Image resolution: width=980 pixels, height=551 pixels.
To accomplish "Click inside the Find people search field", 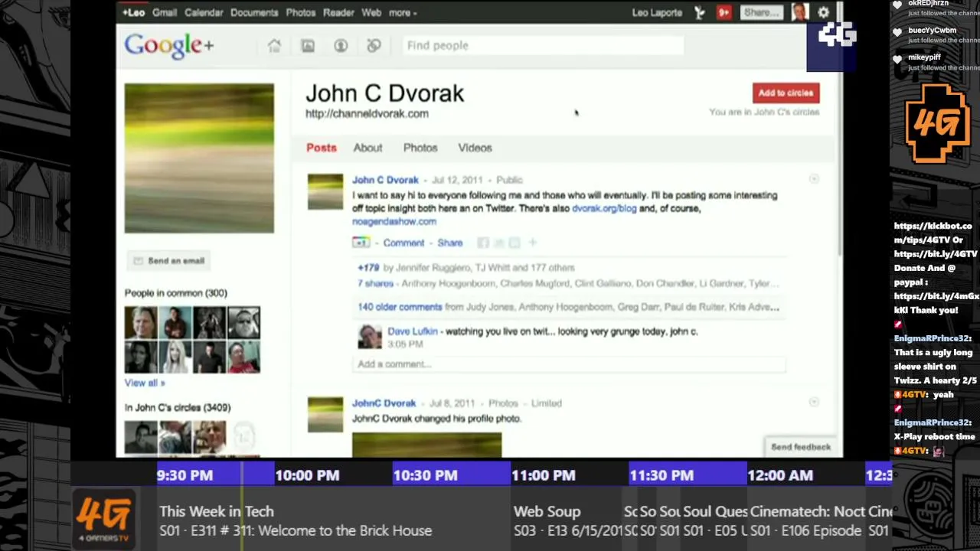I will (x=544, y=46).
